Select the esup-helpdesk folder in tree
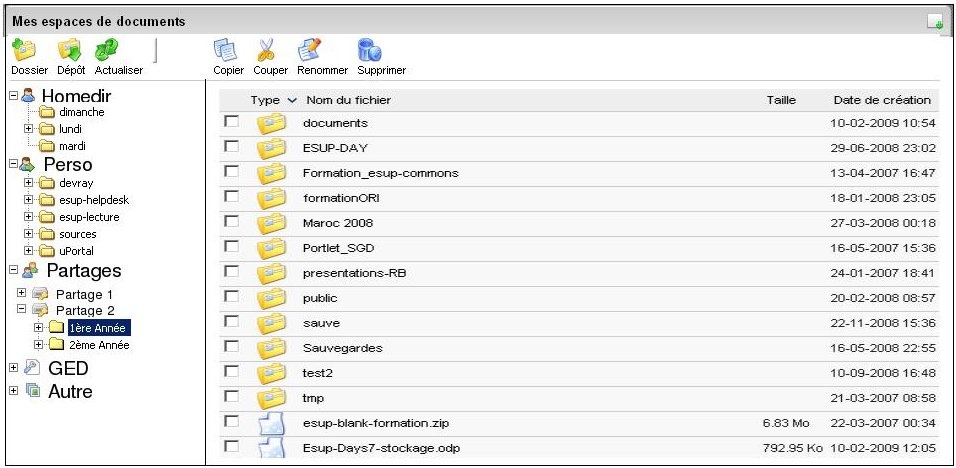 coord(94,200)
